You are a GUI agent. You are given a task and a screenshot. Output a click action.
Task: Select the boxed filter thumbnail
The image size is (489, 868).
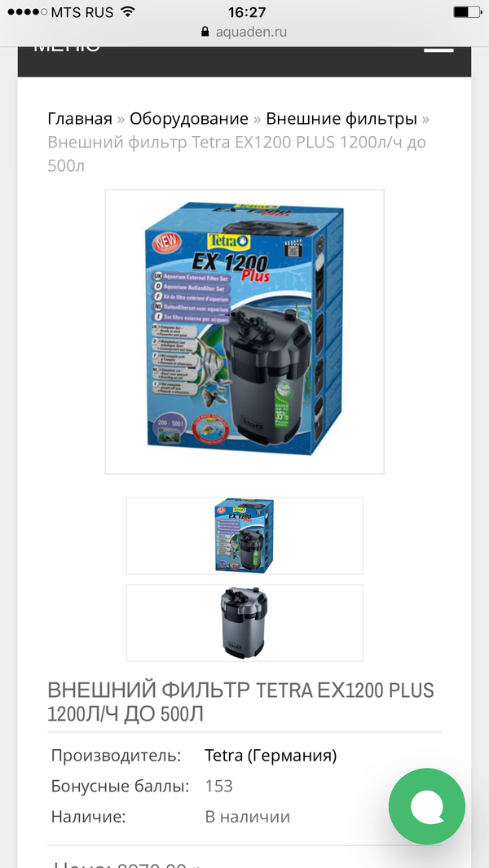[244, 535]
